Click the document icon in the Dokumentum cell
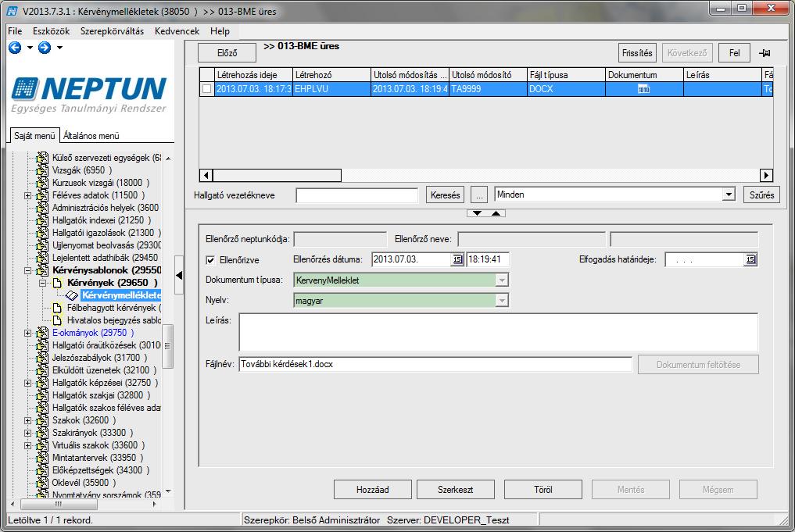 coord(643,90)
